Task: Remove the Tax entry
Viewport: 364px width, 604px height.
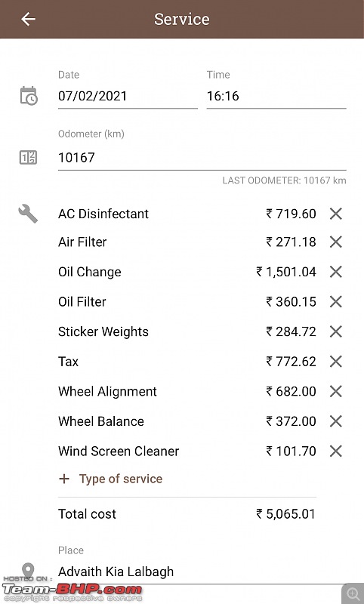Action: [x=336, y=362]
